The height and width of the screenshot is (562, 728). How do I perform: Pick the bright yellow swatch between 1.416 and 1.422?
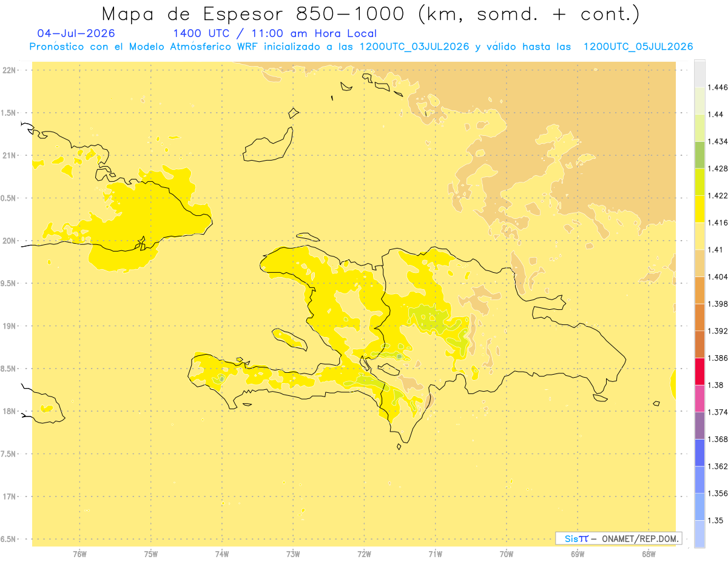pyautogui.click(x=699, y=209)
